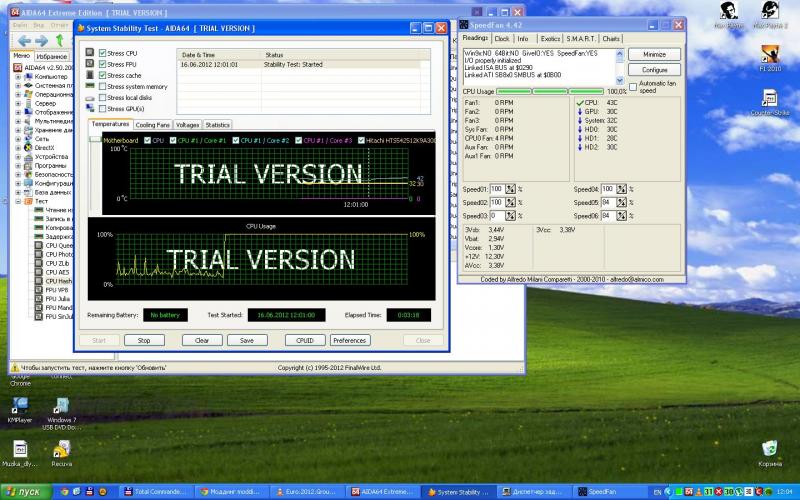The width and height of the screenshot is (800, 500).
Task: Open Recuva desktop icon
Action: point(61,454)
